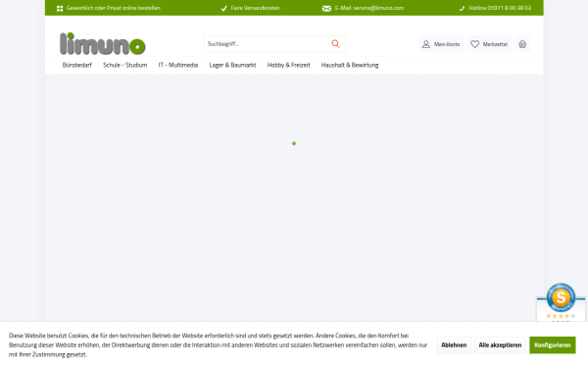Screen dimensions: 588x368
Task: Open the shopping basket icon
Action: point(522,44)
